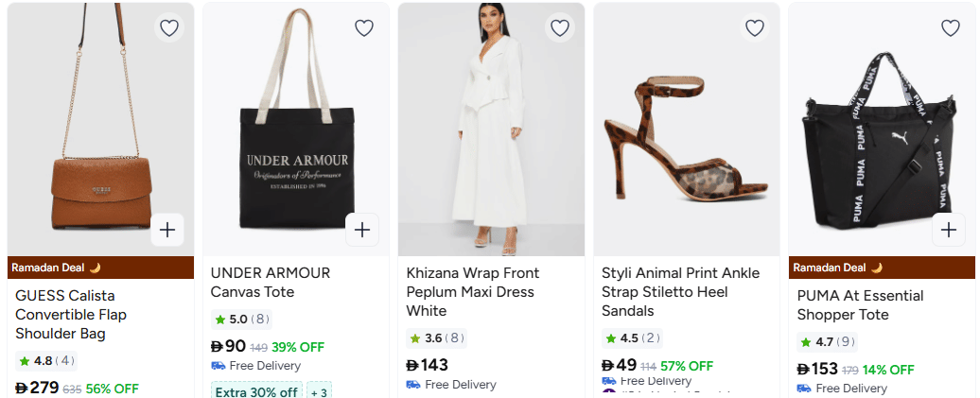Favorite the GUESS Calista shoulder bag

tap(169, 28)
